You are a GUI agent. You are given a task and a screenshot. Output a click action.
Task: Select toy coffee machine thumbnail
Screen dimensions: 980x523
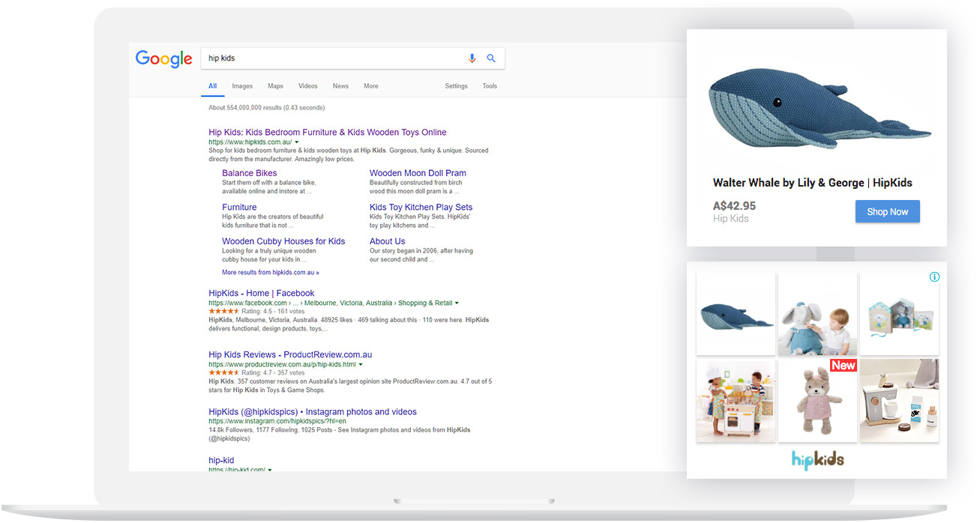pyautogui.click(x=899, y=400)
